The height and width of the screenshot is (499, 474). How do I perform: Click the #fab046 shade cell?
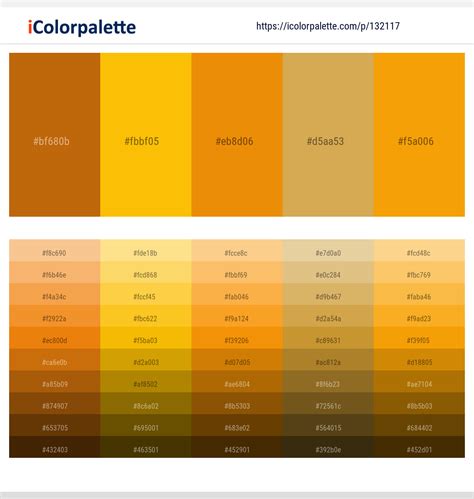click(237, 294)
